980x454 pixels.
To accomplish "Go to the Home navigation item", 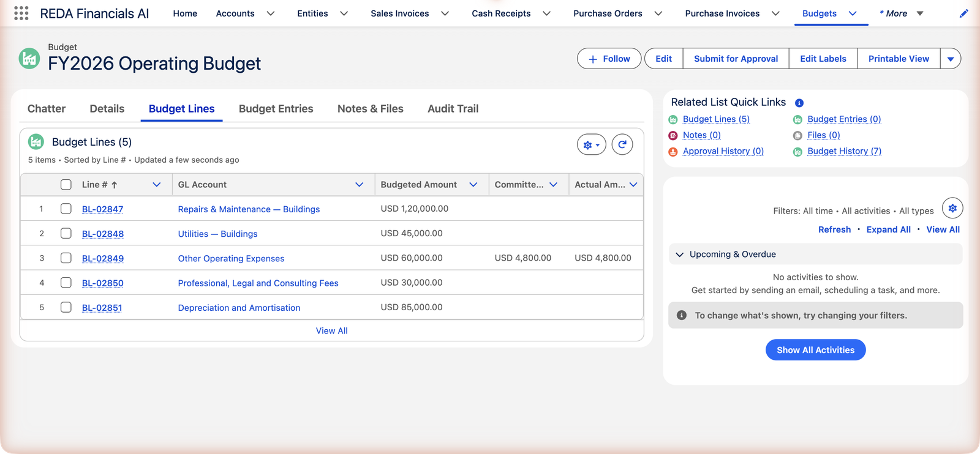I will click(185, 13).
